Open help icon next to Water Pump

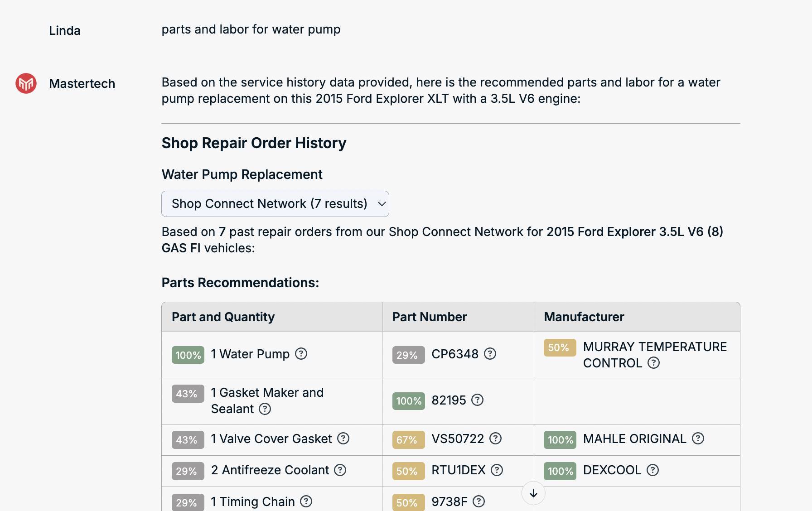pyautogui.click(x=301, y=353)
